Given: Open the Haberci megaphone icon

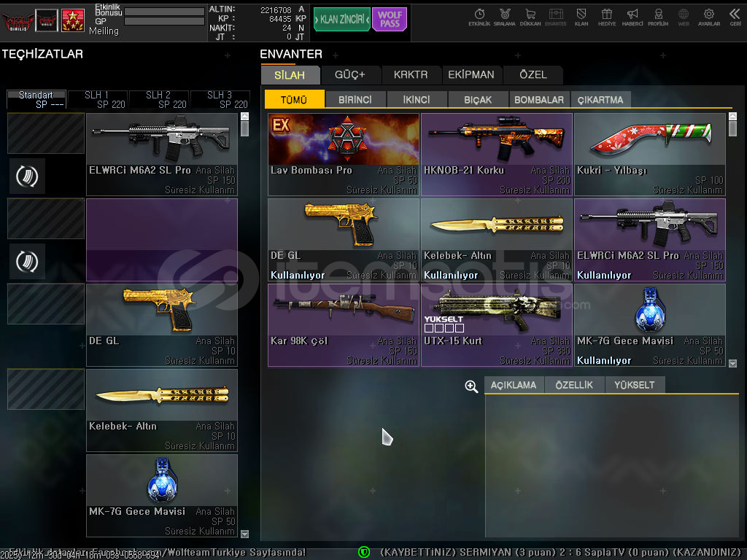Looking at the screenshot, I should 632,17.
